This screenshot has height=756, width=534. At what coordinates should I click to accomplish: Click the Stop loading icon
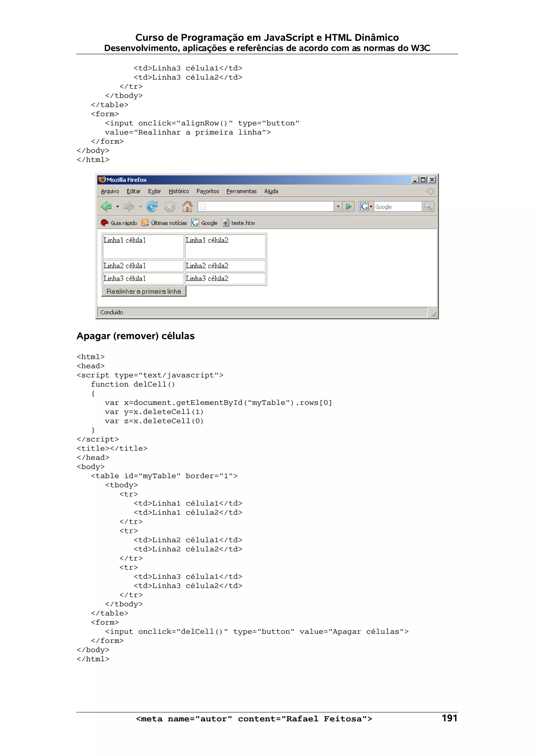(x=170, y=207)
